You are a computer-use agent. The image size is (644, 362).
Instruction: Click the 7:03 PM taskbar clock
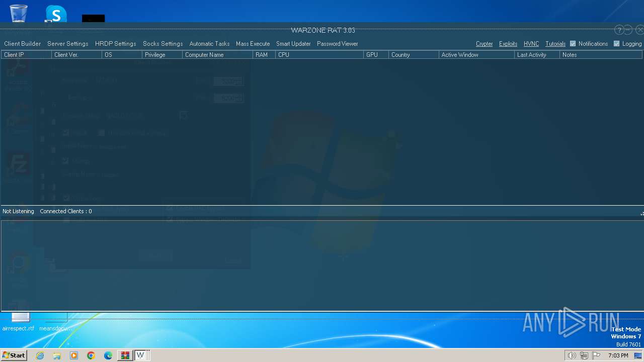(x=618, y=355)
